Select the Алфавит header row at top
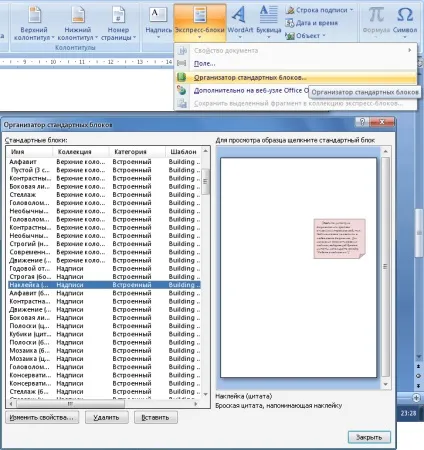The image size is (424, 450). [x=104, y=162]
